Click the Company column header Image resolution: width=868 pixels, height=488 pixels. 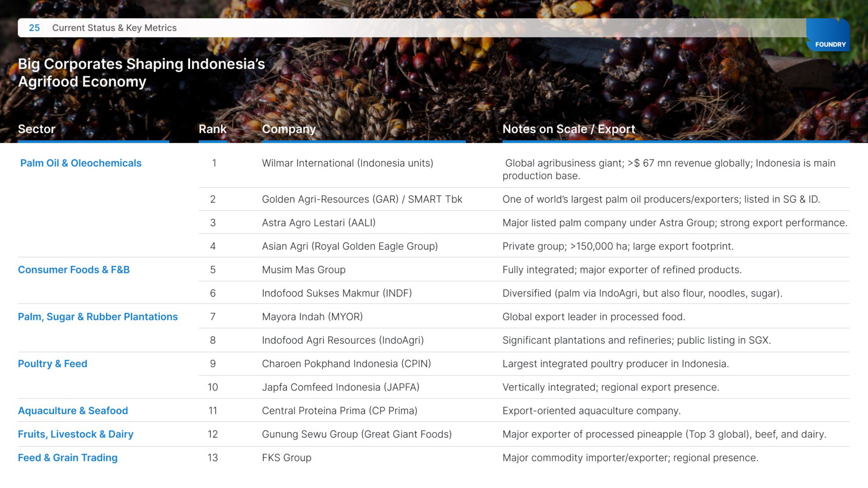289,129
